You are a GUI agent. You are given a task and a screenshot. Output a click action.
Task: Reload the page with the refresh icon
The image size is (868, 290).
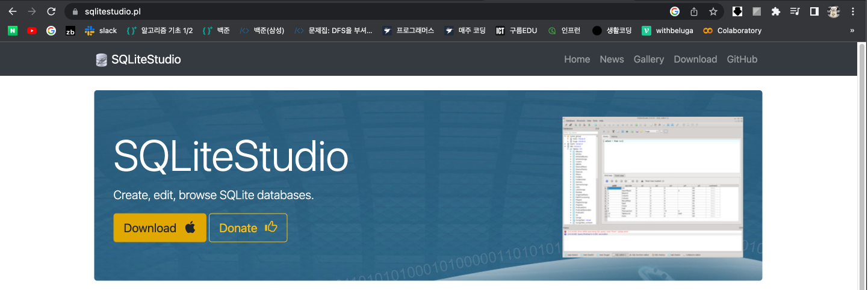click(51, 11)
